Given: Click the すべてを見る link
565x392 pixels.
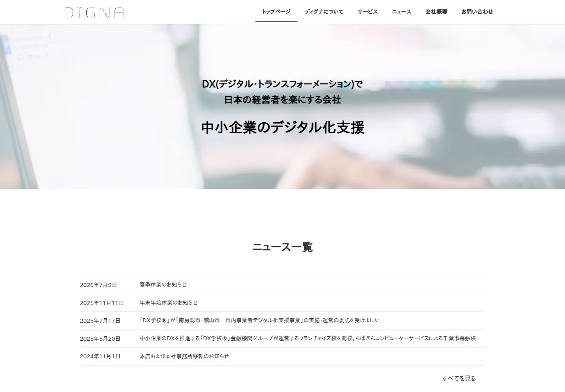Looking at the screenshot, I should [x=459, y=378].
